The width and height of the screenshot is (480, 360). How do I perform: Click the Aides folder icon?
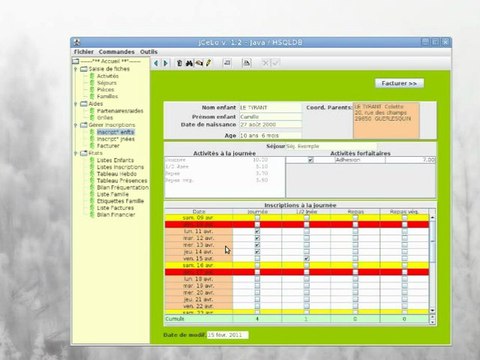tap(84, 104)
